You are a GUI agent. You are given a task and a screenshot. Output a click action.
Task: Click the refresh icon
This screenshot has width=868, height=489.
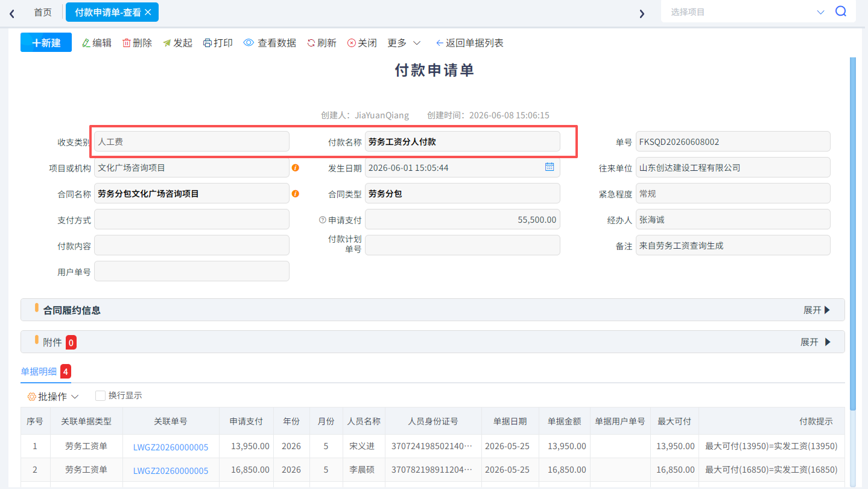(x=311, y=43)
